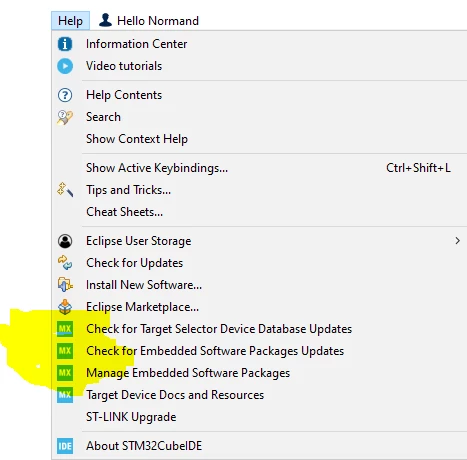467x460 pixels.
Task: Click the Video tutorials play icon
Action: point(65,66)
